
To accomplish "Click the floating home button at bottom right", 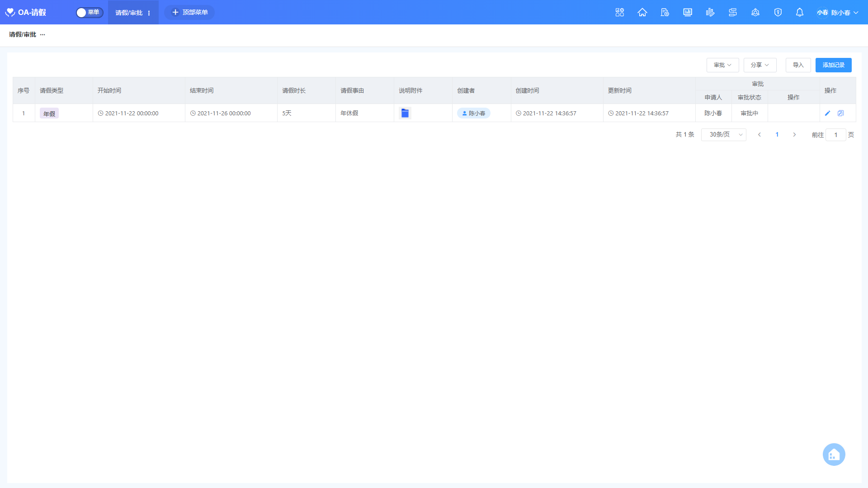I will tap(834, 455).
